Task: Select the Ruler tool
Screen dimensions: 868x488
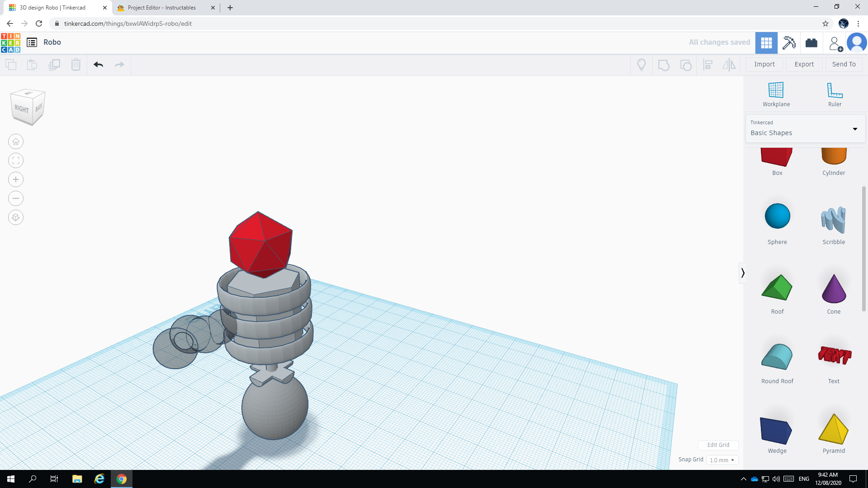Action: [x=835, y=94]
